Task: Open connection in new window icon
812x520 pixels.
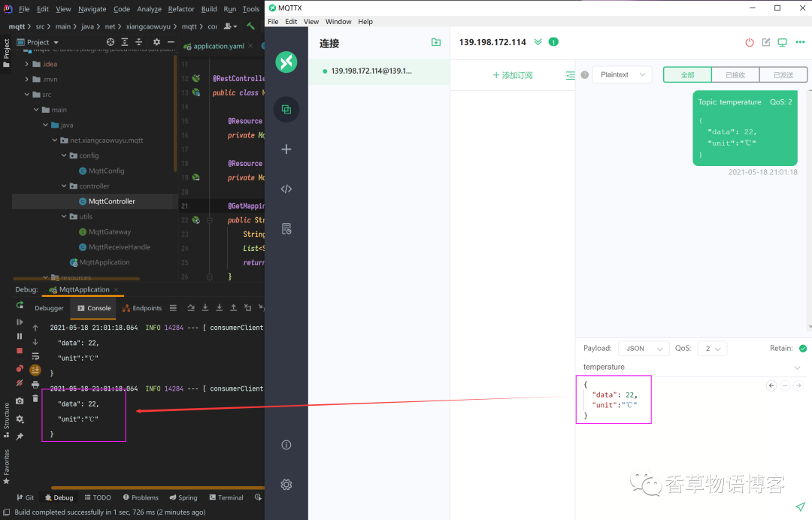Action: click(x=783, y=42)
